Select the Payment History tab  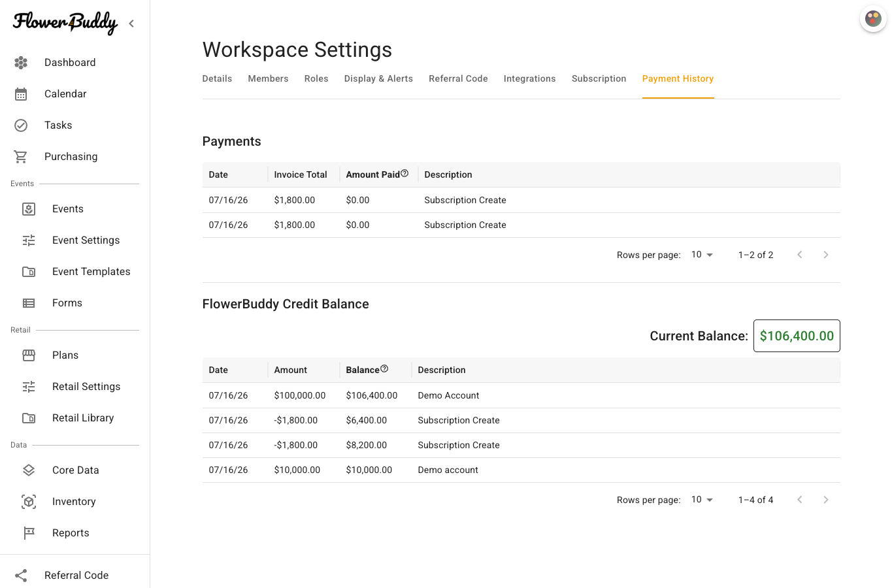pos(678,78)
